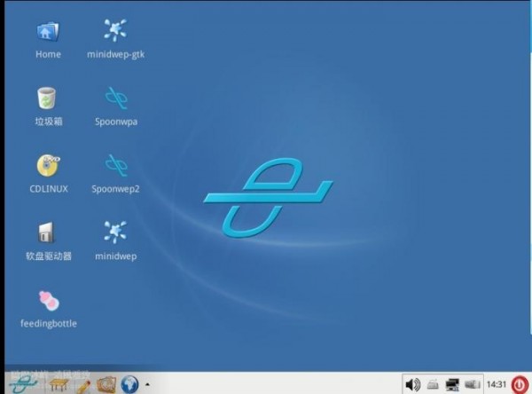Open the 垃圾箱 trash icon
532x394 pixels.
pyautogui.click(x=46, y=98)
